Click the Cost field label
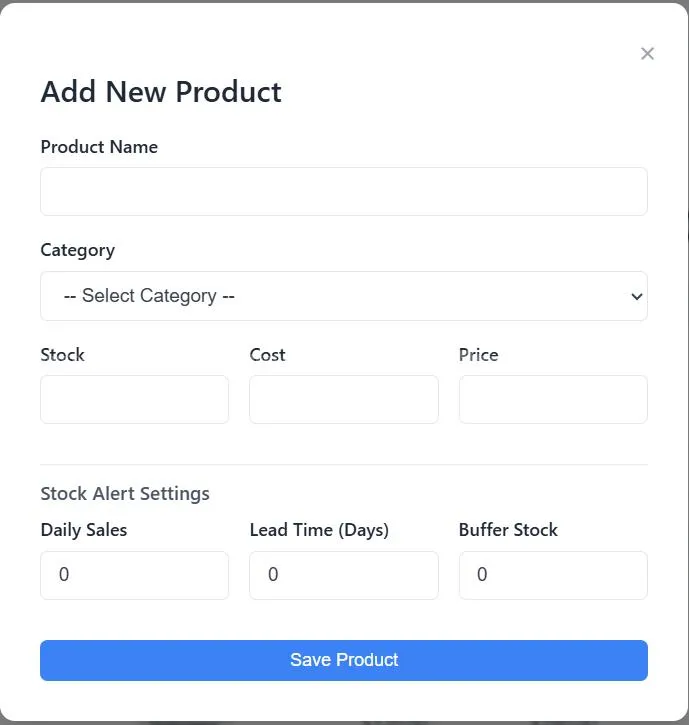The image size is (689, 725). [267, 355]
